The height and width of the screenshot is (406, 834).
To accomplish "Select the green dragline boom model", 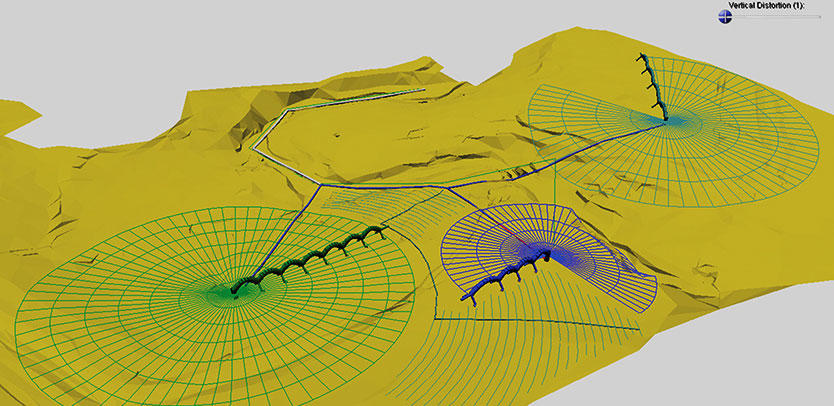I will 308,260.
